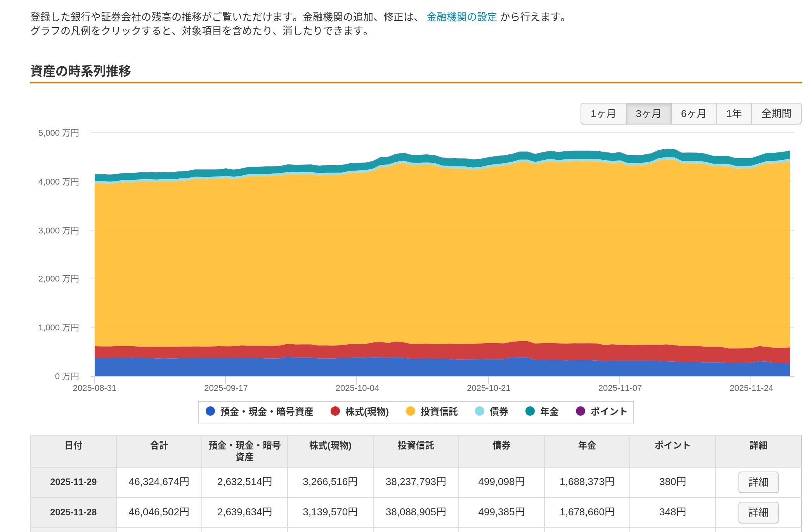
Task: Toggle the ポイント purple legend dot
Action: click(580, 411)
